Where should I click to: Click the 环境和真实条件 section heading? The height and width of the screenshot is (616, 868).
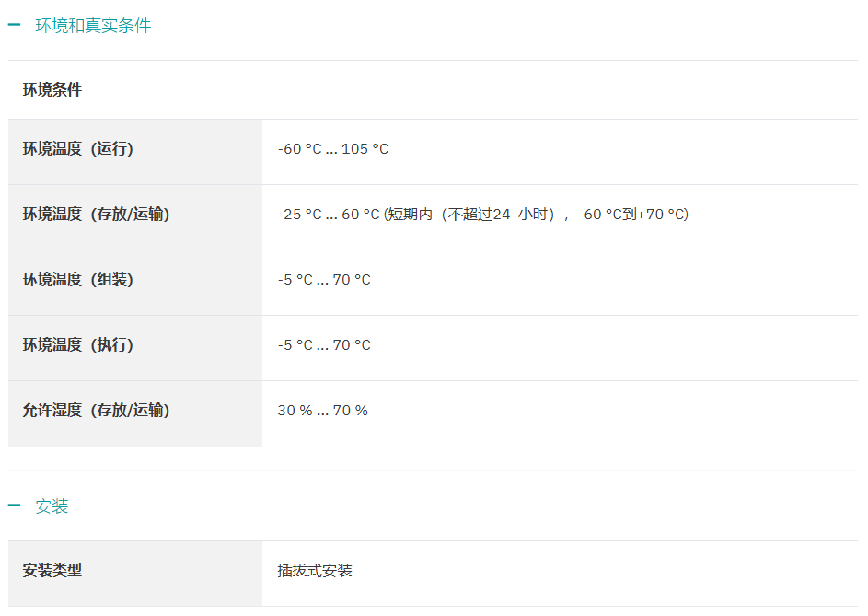pyautogui.click(x=93, y=26)
